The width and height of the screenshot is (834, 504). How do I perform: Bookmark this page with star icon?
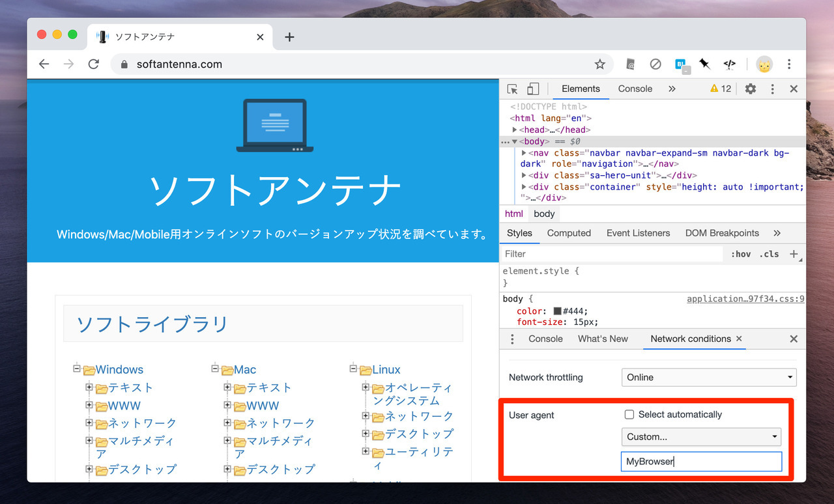click(x=600, y=64)
